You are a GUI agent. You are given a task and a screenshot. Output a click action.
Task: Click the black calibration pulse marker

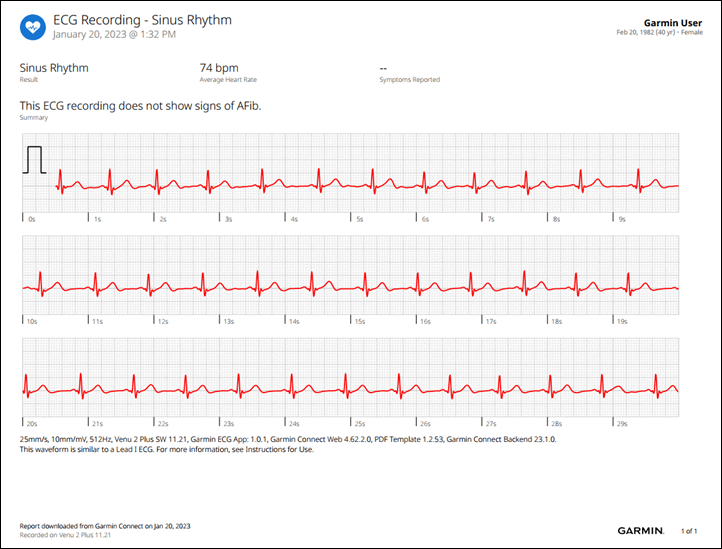[x=35, y=160]
